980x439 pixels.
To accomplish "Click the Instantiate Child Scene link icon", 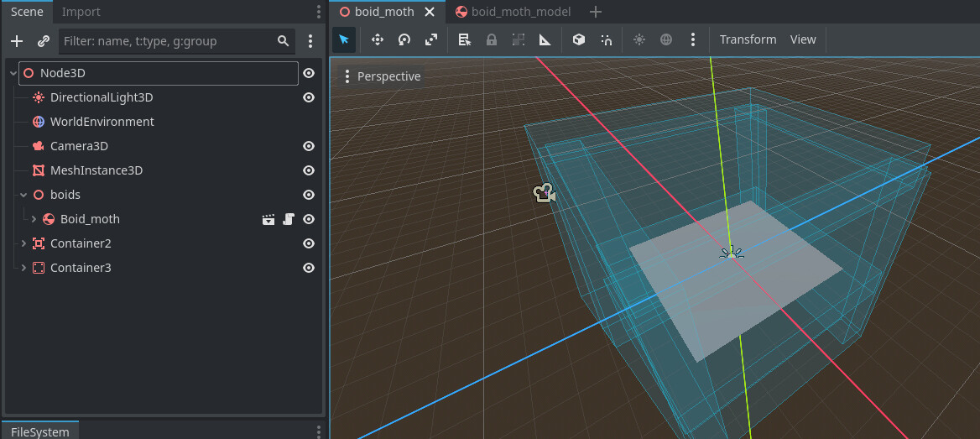I will coord(44,41).
